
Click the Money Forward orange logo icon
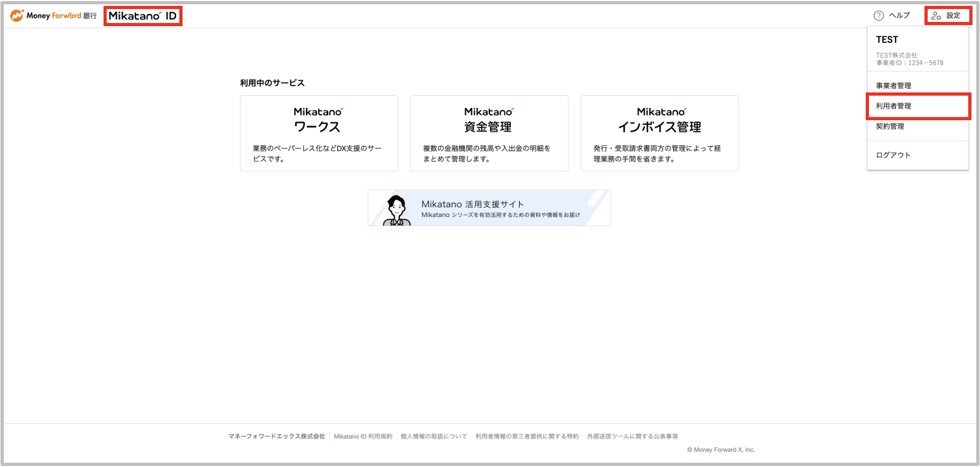coord(17,15)
